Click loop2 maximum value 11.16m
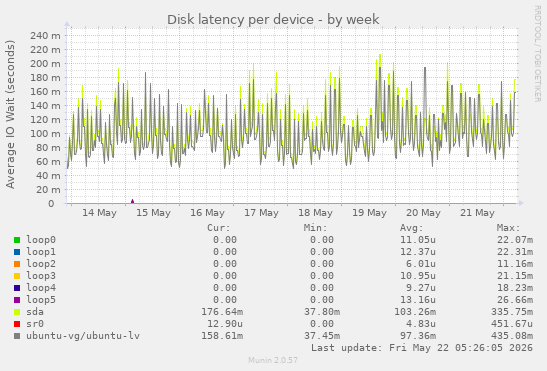 pos(515,264)
